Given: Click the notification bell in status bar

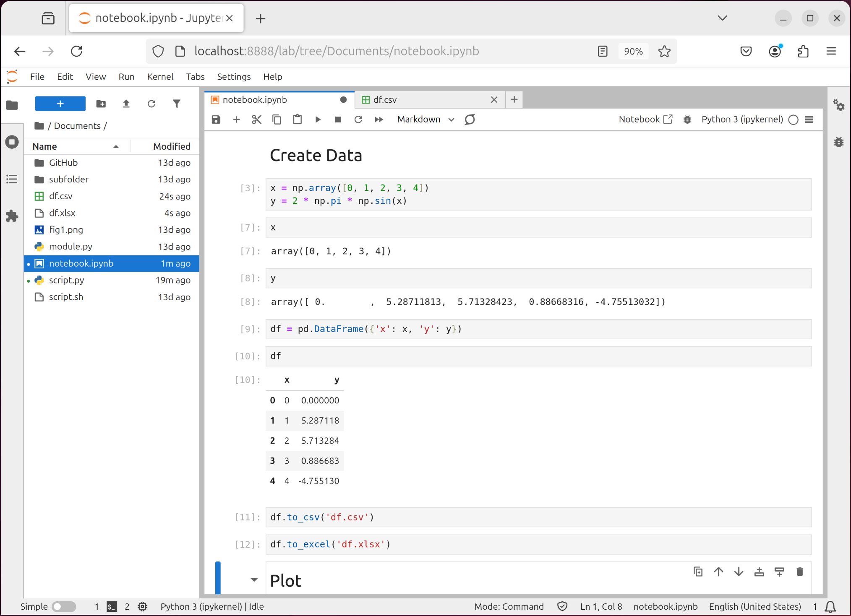Looking at the screenshot, I should point(830,607).
